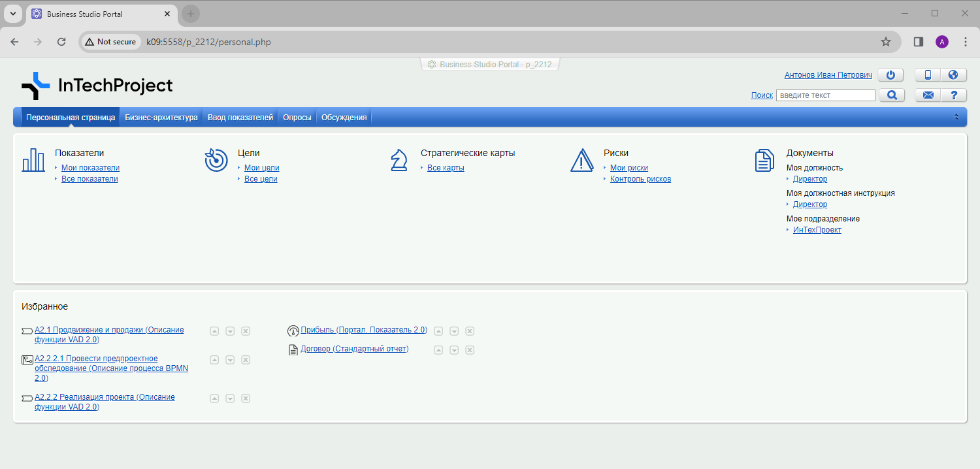
Task: Remove Прибыль from favorites with X
Action: pos(470,331)
